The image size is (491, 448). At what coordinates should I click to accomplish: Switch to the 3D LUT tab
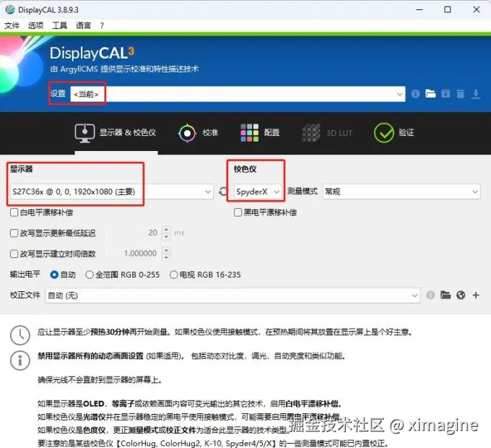pyautogui.click(x=327, y=133)
